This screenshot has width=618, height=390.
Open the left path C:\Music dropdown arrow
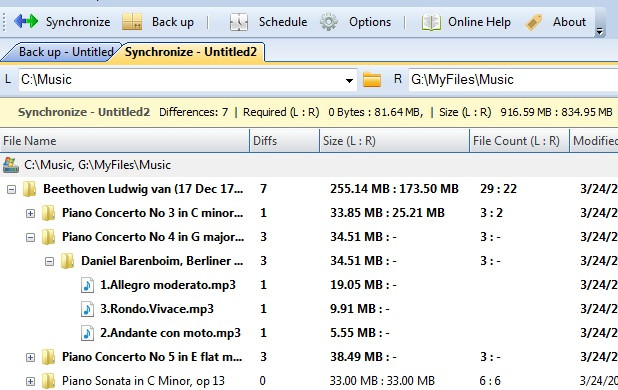tap(349, 80)
